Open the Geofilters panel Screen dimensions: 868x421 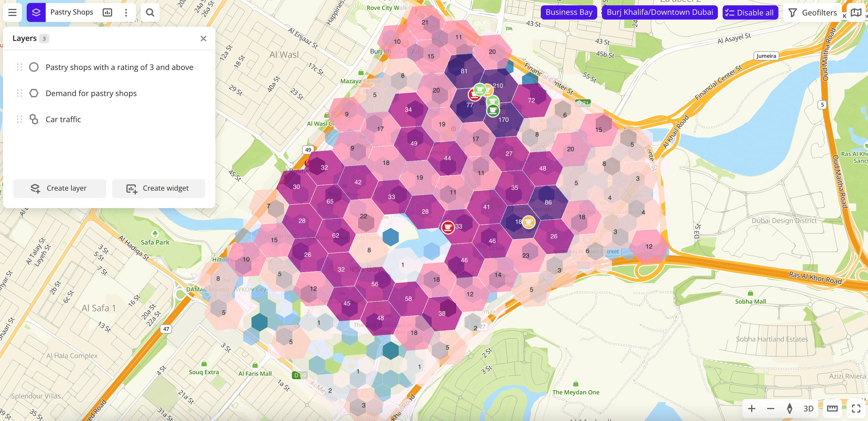pyautogui.click(x=813, y=12)
